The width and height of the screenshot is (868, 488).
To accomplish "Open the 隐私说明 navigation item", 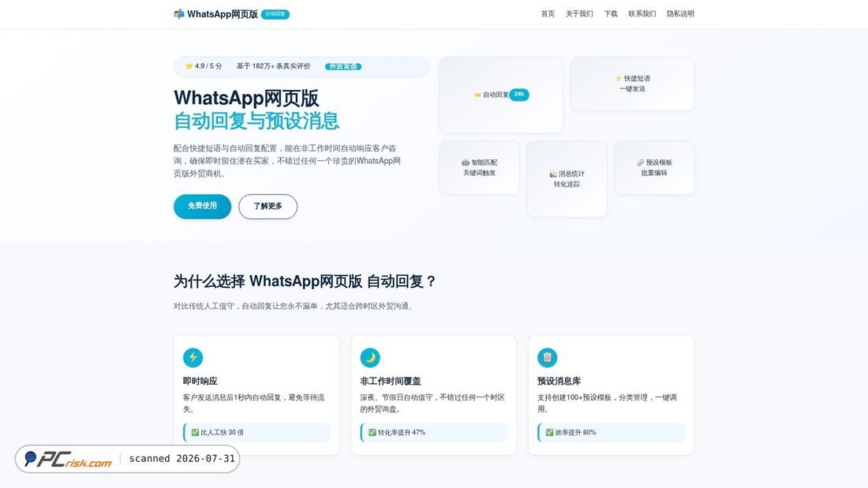I will click(680, 14).
